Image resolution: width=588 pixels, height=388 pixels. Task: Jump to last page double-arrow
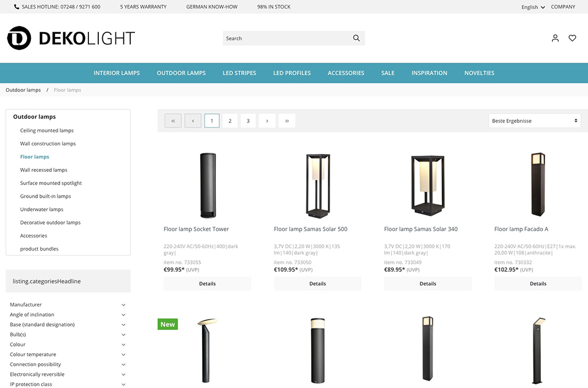click(x=287, y=121)
